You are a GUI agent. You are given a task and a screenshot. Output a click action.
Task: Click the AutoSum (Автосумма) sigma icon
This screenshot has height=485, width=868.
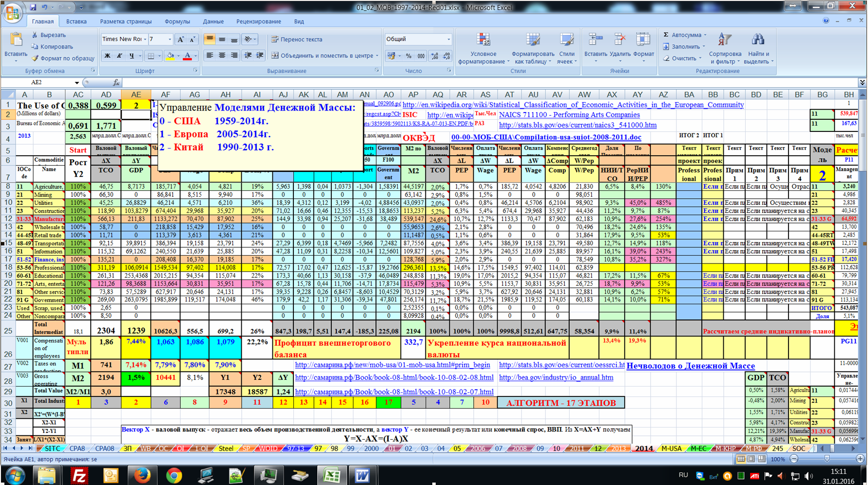pos(666,35)
